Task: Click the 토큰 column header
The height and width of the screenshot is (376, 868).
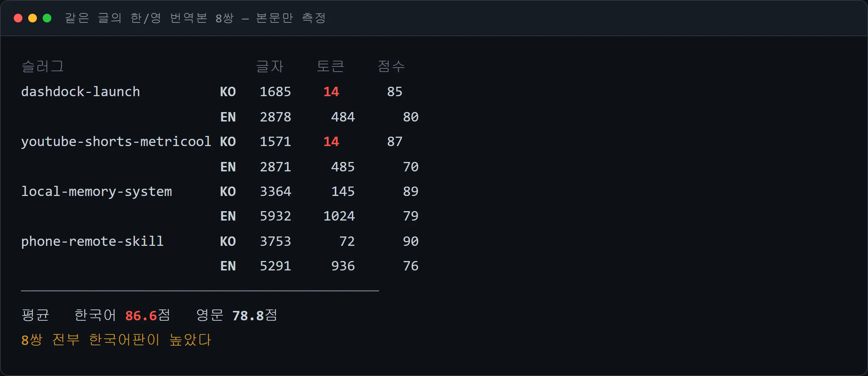Action: pos(331,67)
